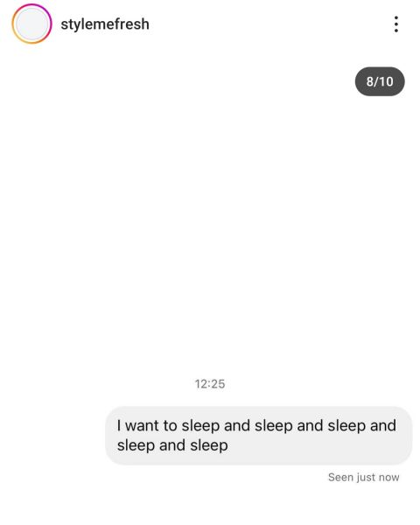View the story via the gradient ring avatar
This screenshot has width=420, height=525.
click(31, 24)
